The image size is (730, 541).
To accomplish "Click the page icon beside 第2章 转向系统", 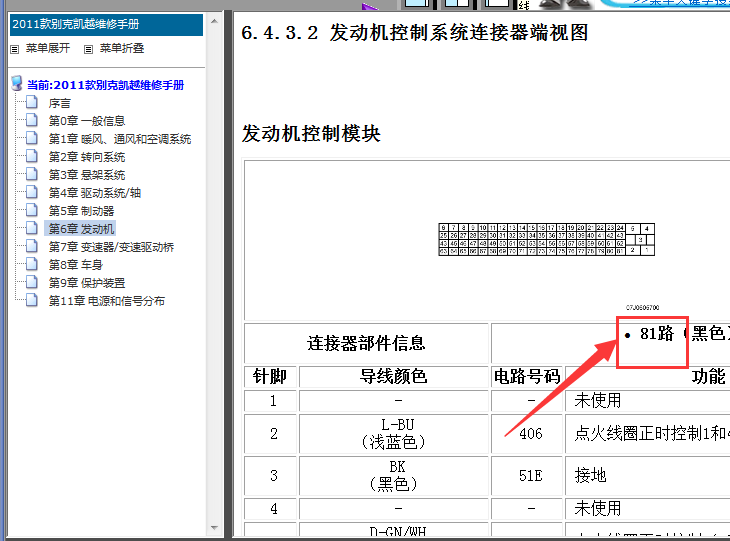I will pos(32,156).
